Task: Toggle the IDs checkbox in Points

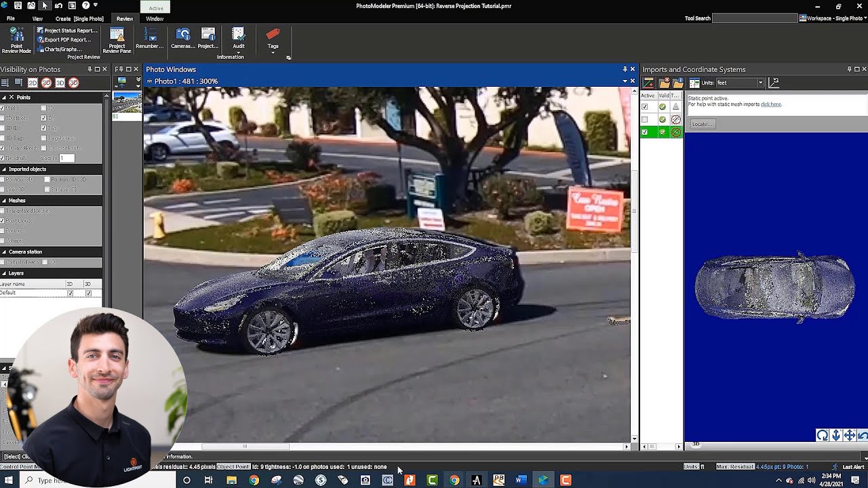Action: 43,118
